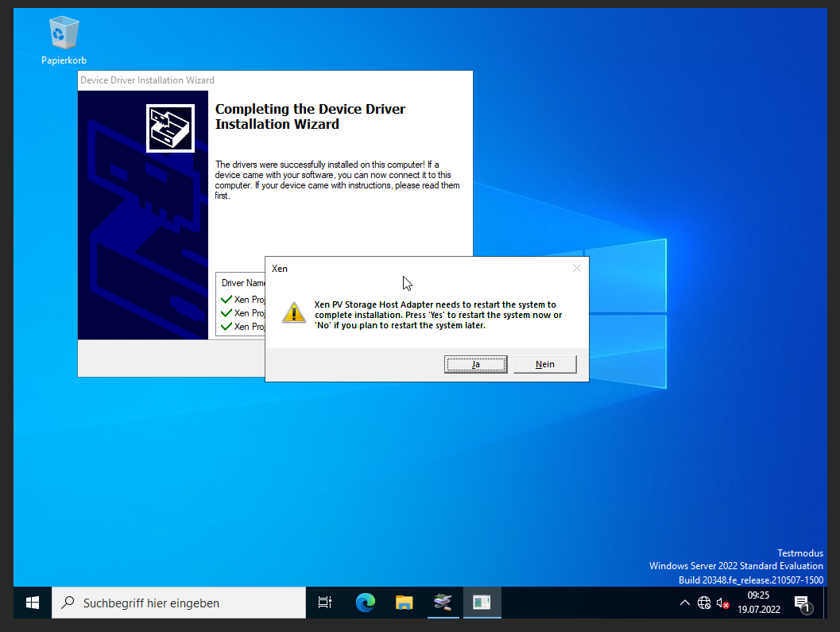This screenshot has height=632, width=840.
Task: Open the clock and date flyout
Action: [x=758, y=603]
